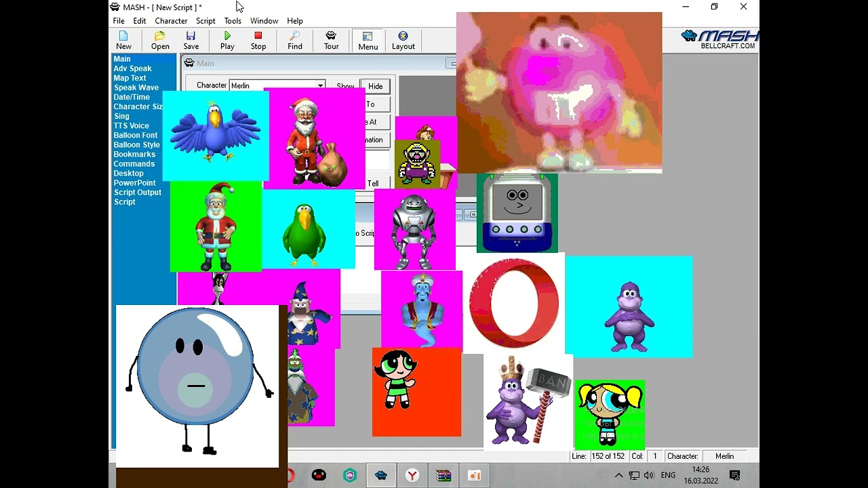This screenshot has width=868, height=488.
Task: Click Bubbles on the green background
Action: tap(610, 414)
